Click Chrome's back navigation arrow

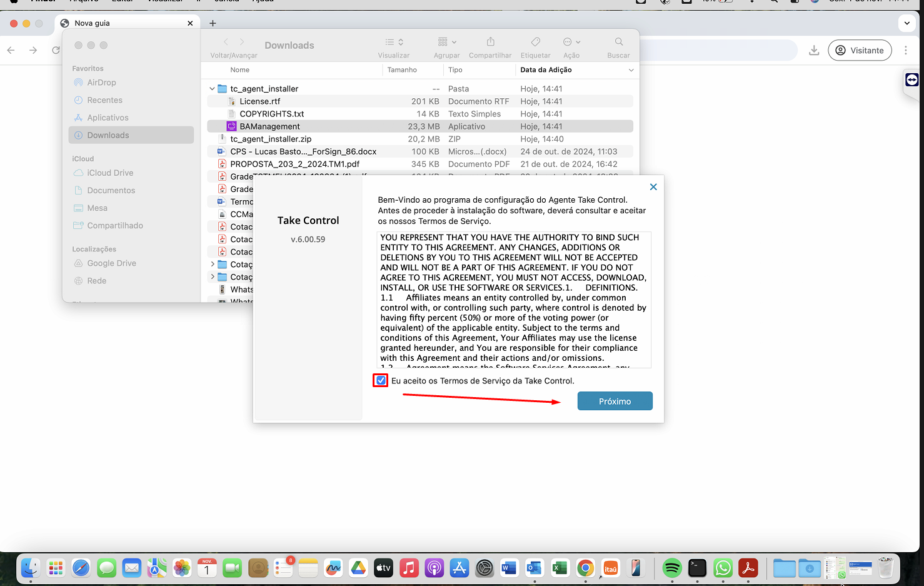[11, 50]
